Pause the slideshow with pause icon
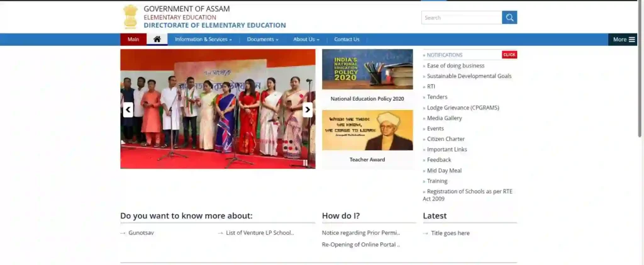Screen dimensions: 644x265 [x=306, y=163]
